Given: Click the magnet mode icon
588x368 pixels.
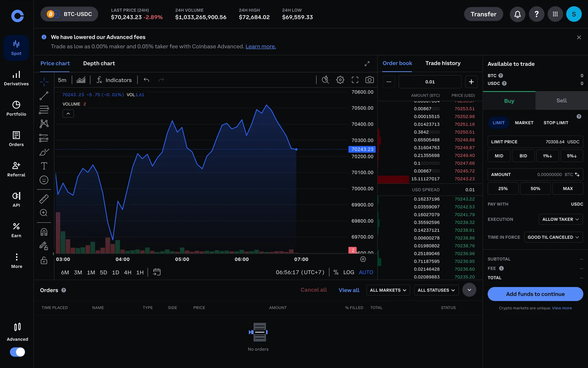Looking at the screenshot, I should (44, 232).
